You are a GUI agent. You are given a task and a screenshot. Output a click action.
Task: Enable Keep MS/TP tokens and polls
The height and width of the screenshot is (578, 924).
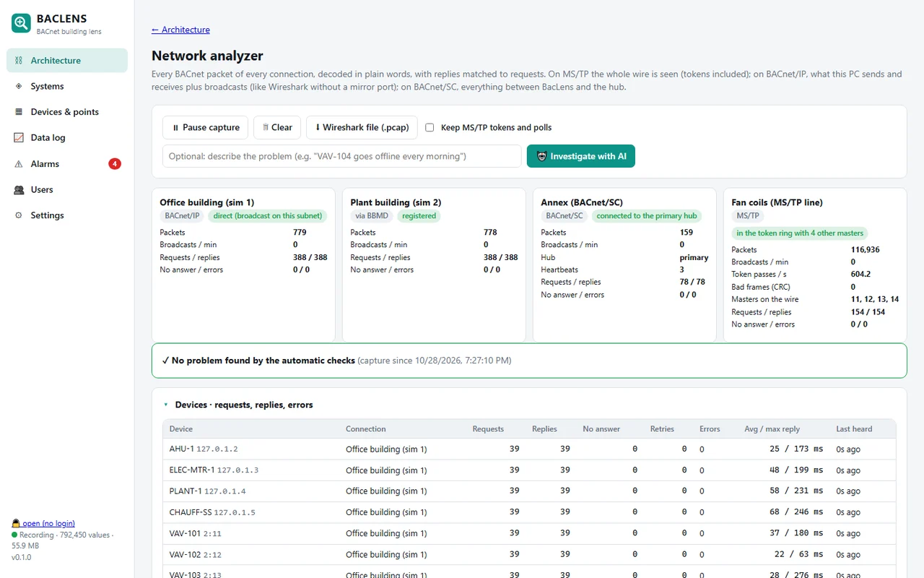430,127
